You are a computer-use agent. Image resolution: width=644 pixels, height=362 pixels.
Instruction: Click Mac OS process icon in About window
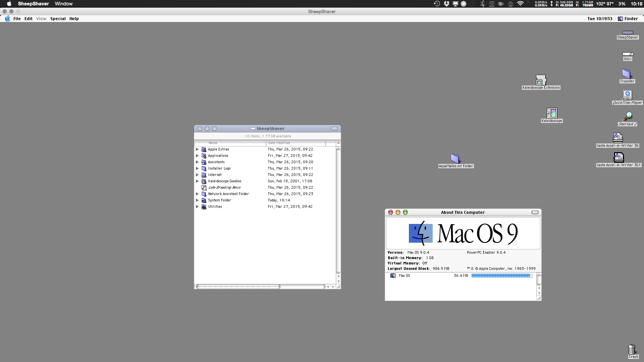(393, 276)
